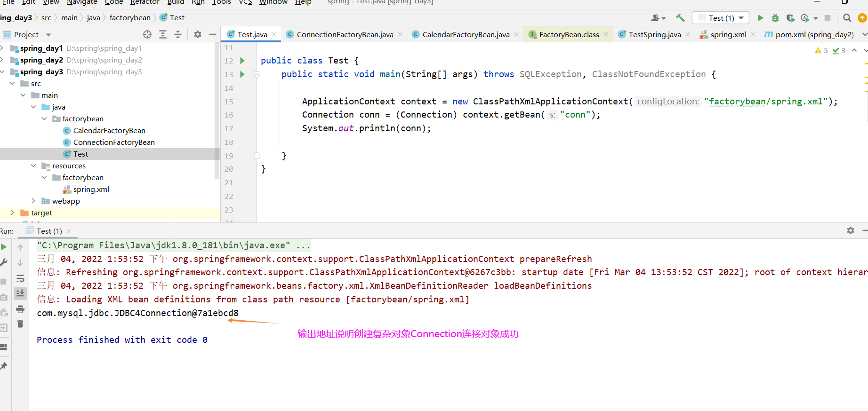This screenshot has width=868, height=411.
Task: Click the wrench icon in Run panel
Action: 4,262
